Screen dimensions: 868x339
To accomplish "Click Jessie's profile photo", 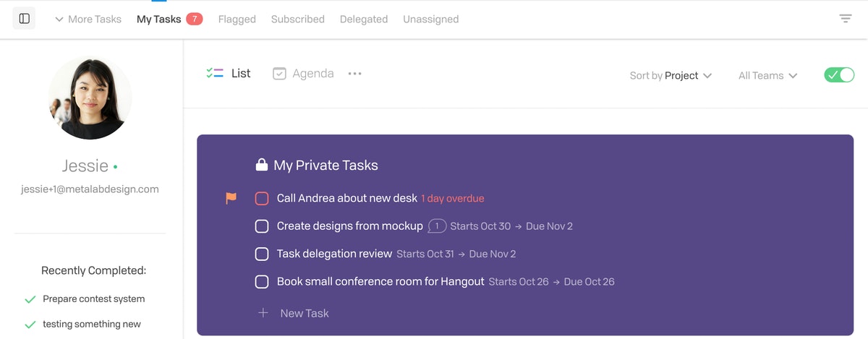I will coord(90,98).
